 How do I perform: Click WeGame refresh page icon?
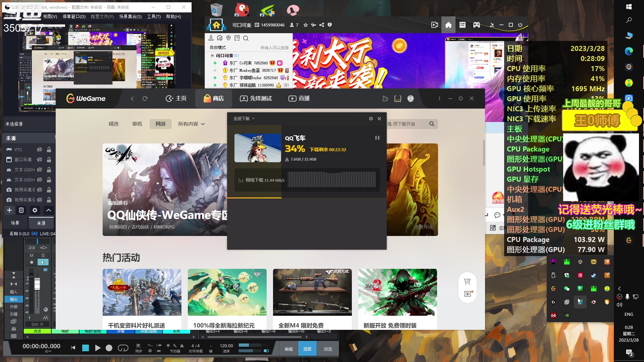145,99
